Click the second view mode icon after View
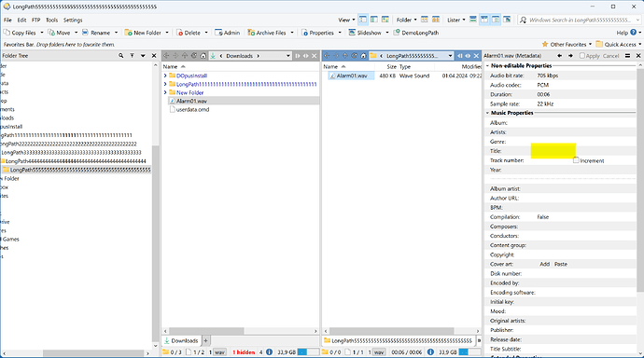The image size is (644, 358). point(373,20)
